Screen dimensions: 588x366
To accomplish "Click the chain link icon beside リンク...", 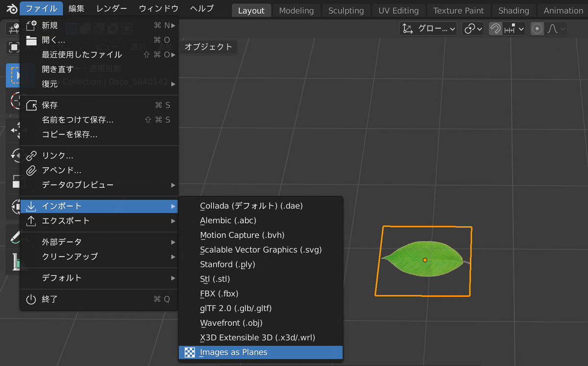I will (31, 156).
